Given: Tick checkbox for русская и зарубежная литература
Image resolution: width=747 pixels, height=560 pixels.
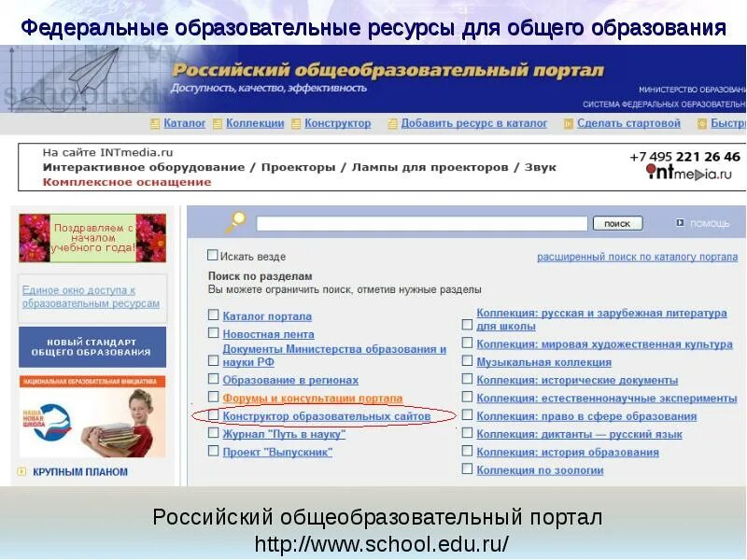Looking at the screenshot, I should click(x=468, y=325).
